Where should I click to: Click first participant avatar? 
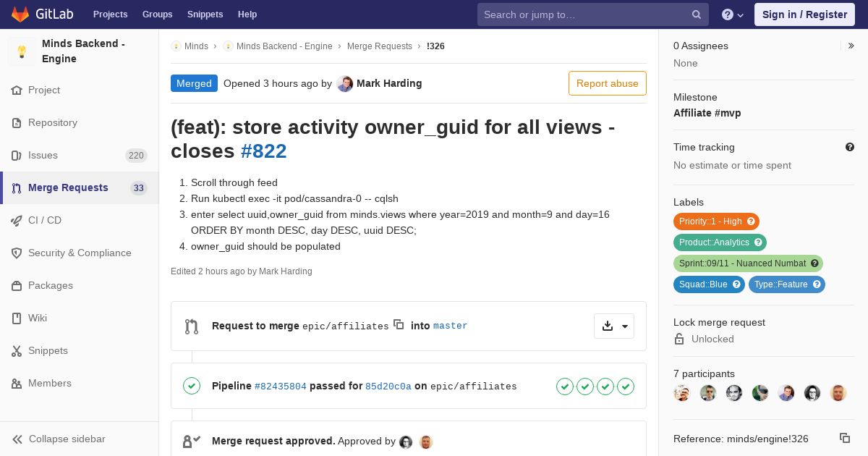[x=682, y=393]
